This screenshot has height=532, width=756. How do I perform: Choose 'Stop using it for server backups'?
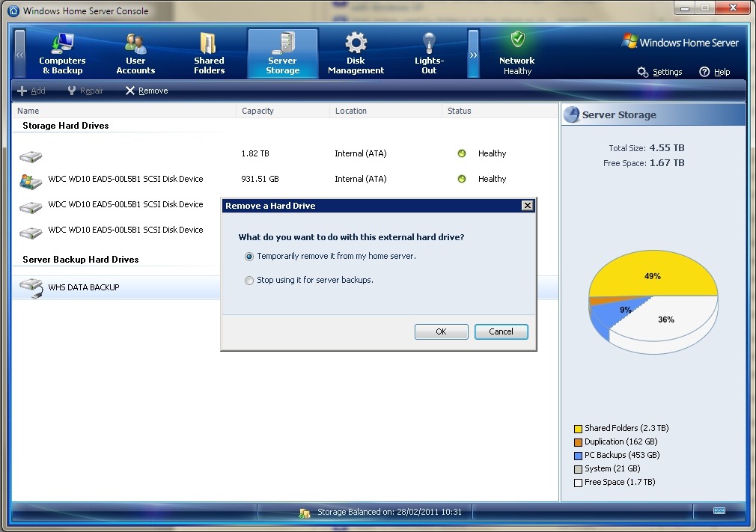coord(250,281)
